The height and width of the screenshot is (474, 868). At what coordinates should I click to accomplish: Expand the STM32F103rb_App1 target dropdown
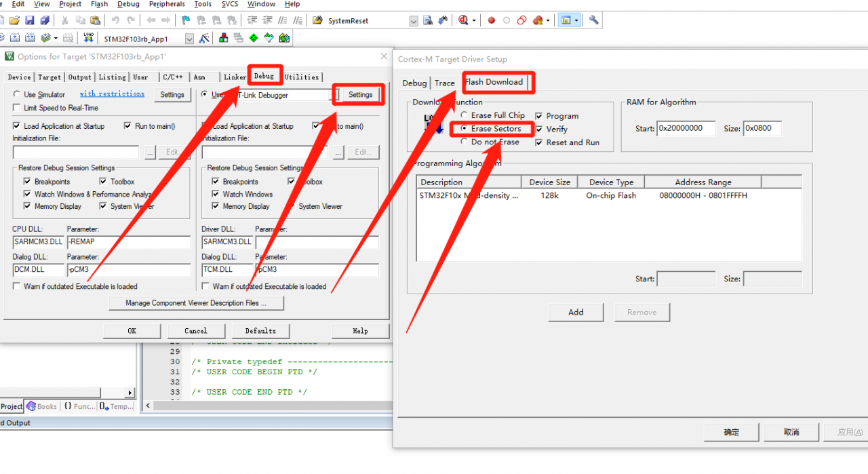pyautogui.click(x=189, y=39)
